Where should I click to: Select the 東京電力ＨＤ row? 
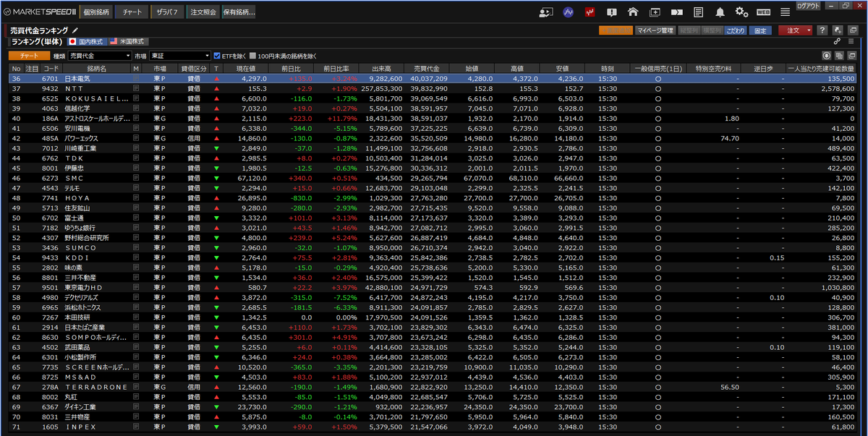(x=434, y=287)
